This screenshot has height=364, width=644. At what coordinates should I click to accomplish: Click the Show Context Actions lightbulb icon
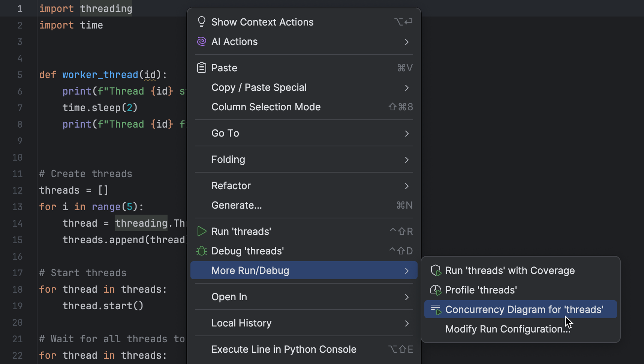tap(202, 21)
